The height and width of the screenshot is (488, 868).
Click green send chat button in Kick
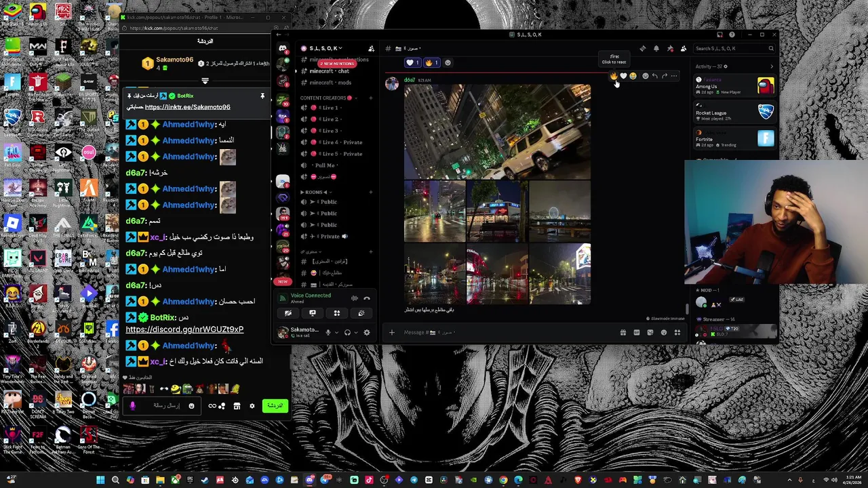click(275, 406)
